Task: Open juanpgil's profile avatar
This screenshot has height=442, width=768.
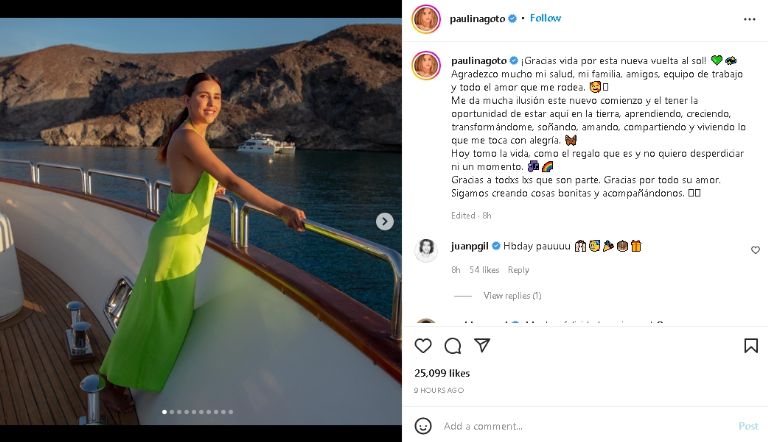Action: coord(426,249)
